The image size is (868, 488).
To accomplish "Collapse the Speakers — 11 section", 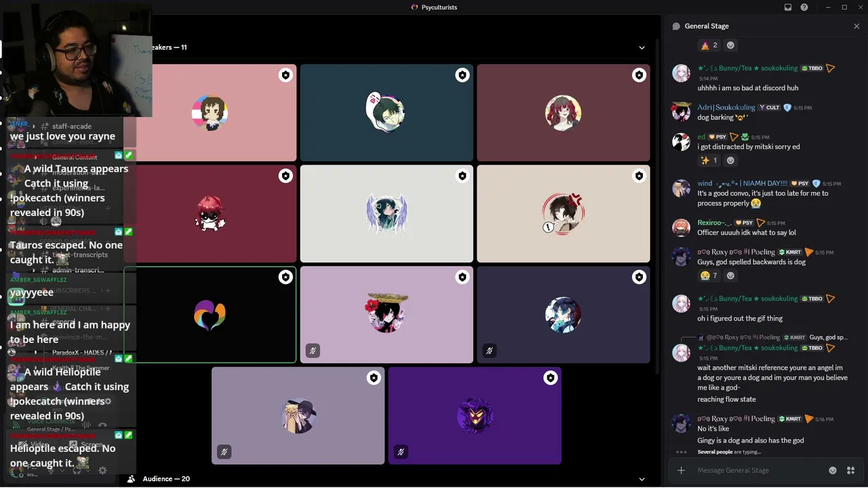I will coord(642,47).
